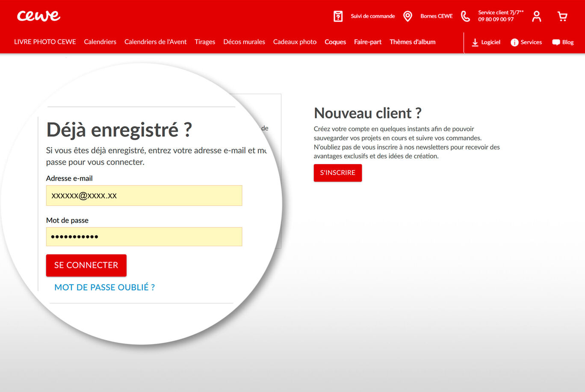Open the Suivi de commande tracking icon
Viewport: 585px width, 392px height.
338,15
